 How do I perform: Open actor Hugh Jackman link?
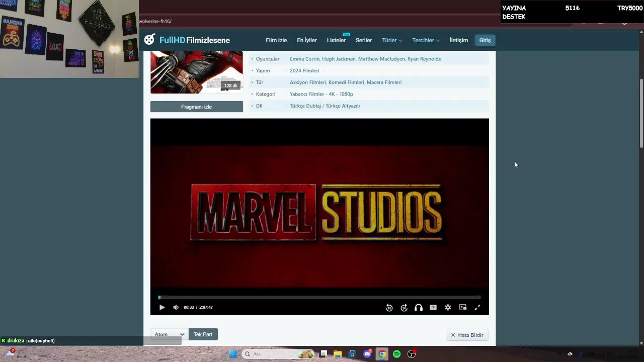point(339,59)
